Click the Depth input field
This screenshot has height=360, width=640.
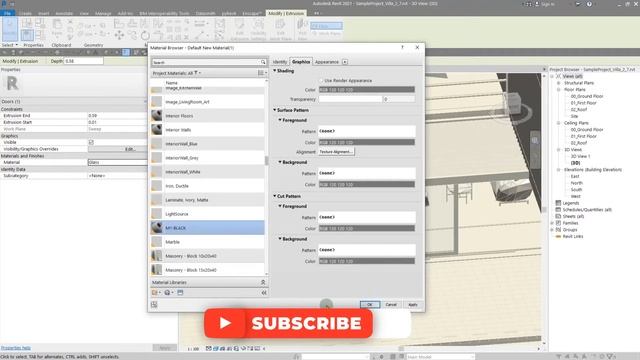[x=84, y=61]
